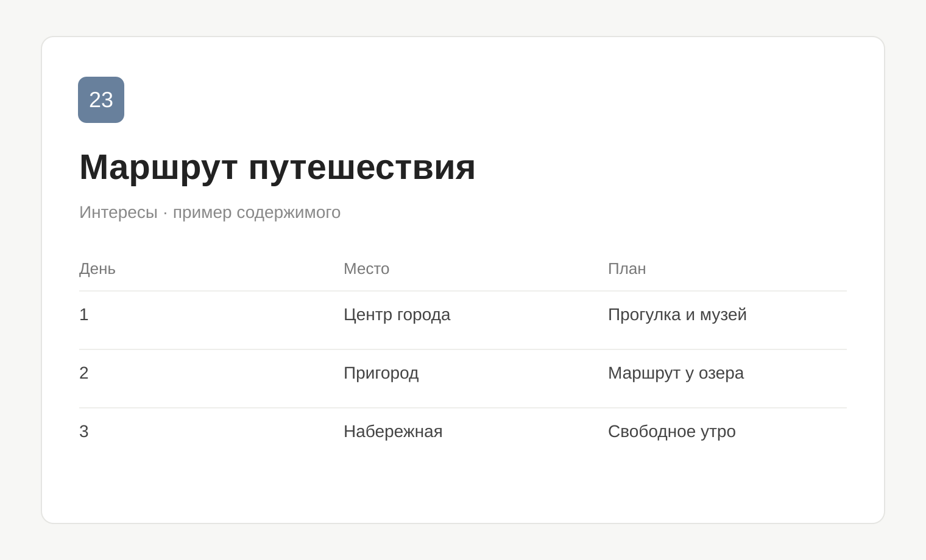
Task: Click the column header План
Action: click(x=627, y=268)
